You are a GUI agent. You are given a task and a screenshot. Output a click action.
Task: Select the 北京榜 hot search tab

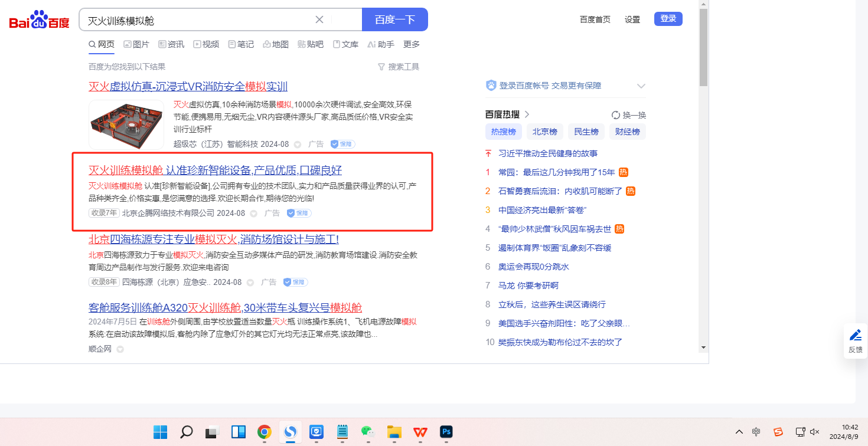pos(544,132)
